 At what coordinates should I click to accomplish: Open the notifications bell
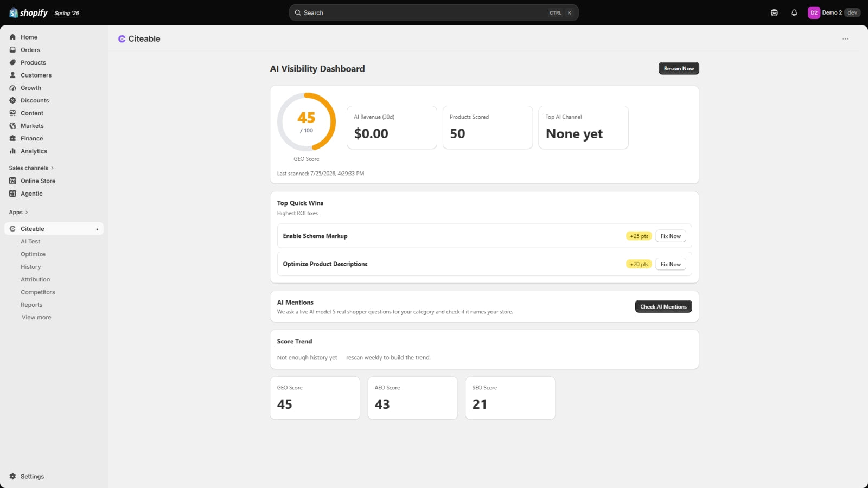pyautogui.click(x=794, y=12)
